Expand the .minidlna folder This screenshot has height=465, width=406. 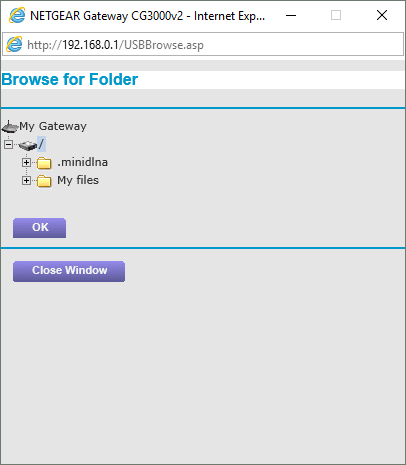pos(26,162)
